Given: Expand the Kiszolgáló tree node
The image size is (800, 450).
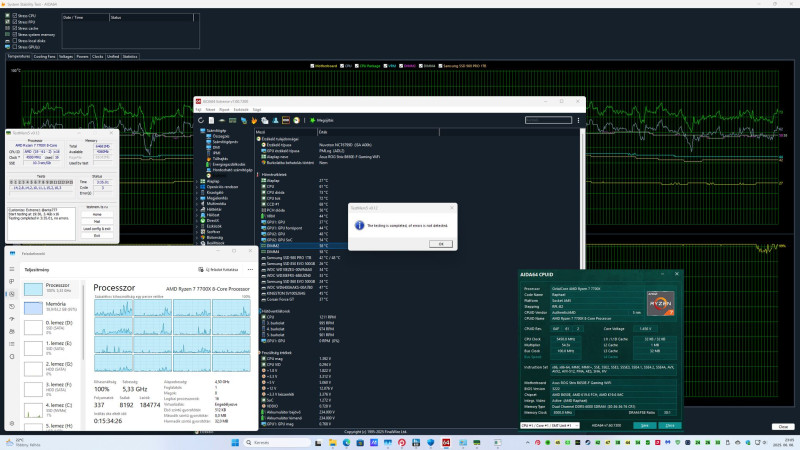Looking at the screenshot, I should tap(197, 192).
